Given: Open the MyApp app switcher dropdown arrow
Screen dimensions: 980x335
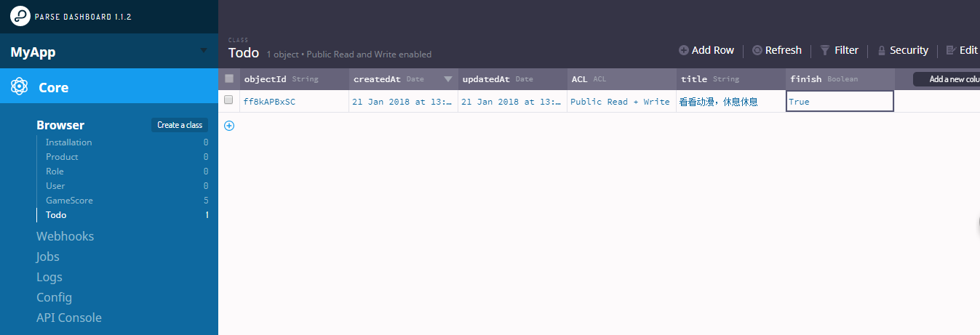Looking at the screenshot, I should (204, 50).
